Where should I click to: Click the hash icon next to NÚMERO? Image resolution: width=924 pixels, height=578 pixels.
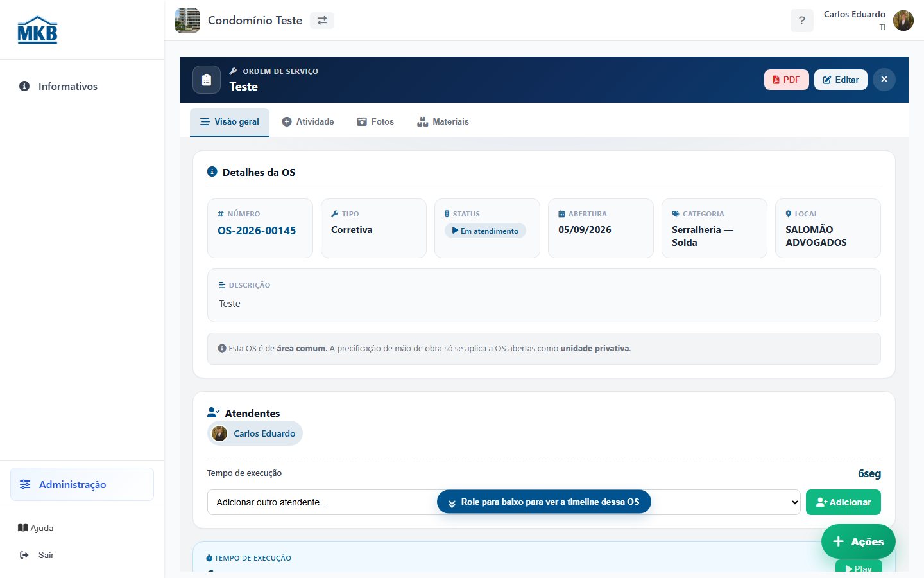pyautogui.click(x=221, y=214)
